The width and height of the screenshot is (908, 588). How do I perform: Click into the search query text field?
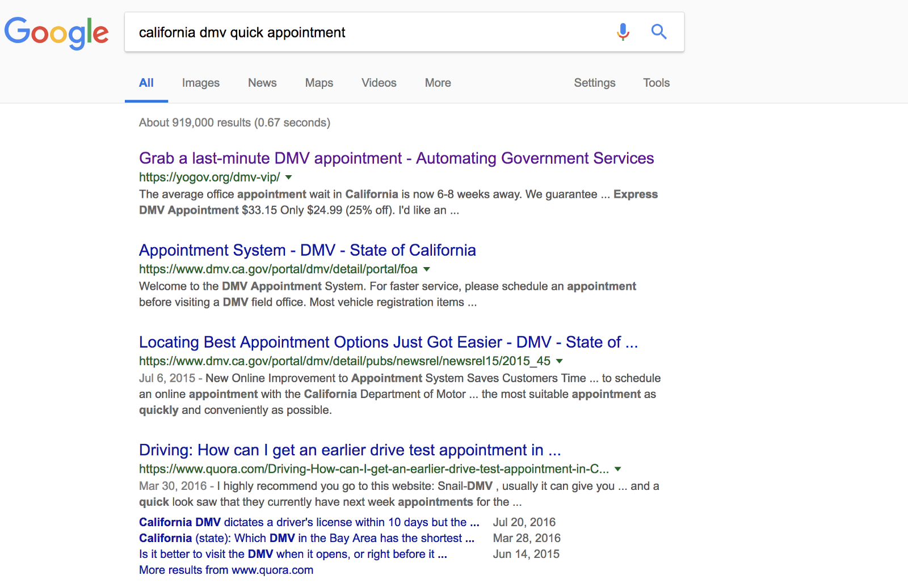point(363,32)
